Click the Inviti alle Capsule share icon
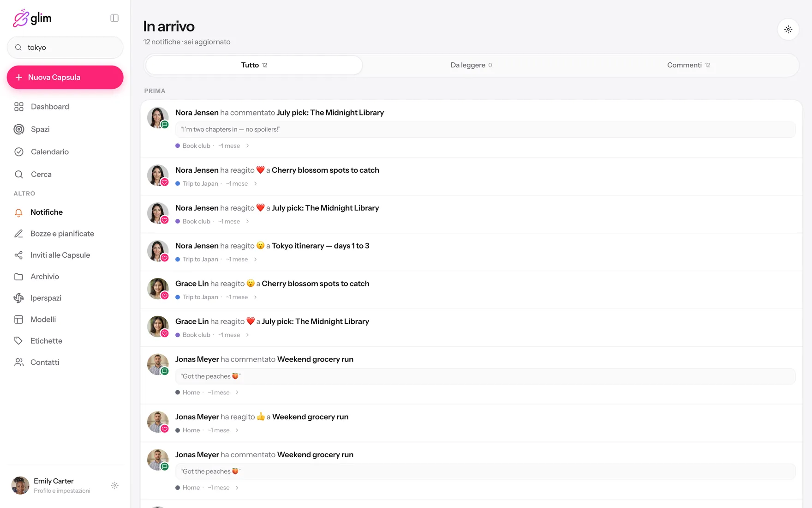 pos(18,255)
